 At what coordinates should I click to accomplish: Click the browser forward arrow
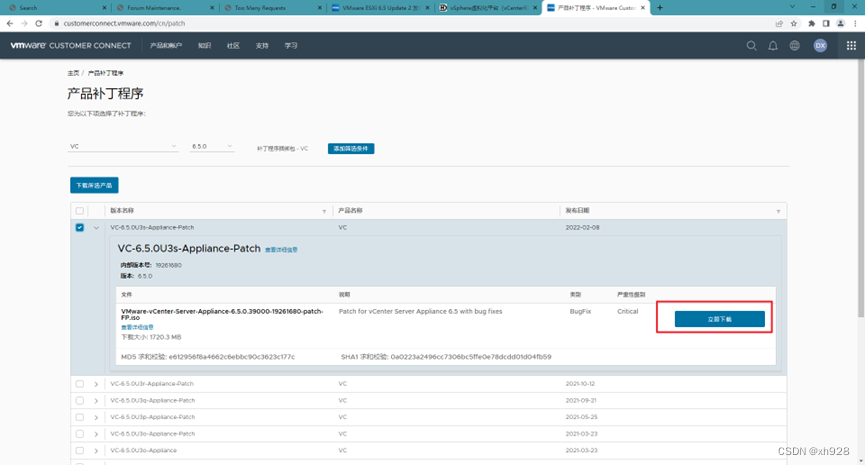(24, 23)
